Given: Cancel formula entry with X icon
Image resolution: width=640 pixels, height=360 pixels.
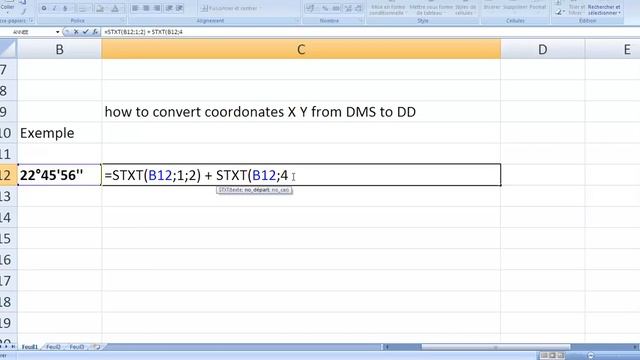Looking at the screenshot, I should pos(76,32).
